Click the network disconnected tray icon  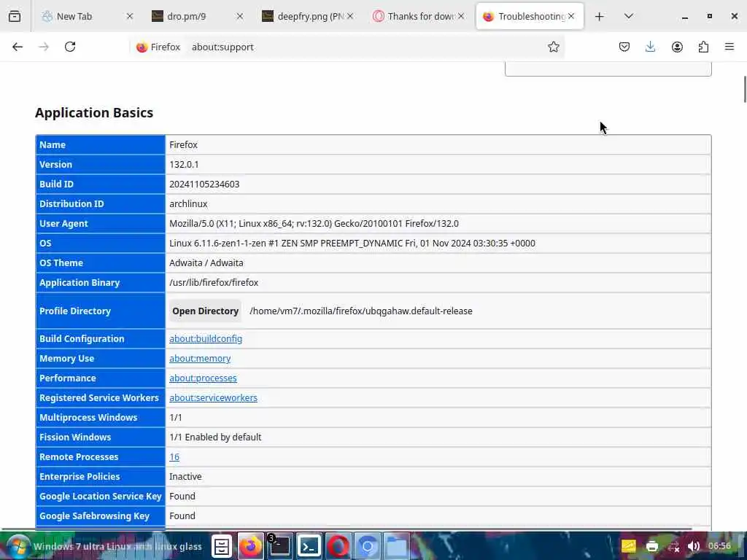pos(673,546)
